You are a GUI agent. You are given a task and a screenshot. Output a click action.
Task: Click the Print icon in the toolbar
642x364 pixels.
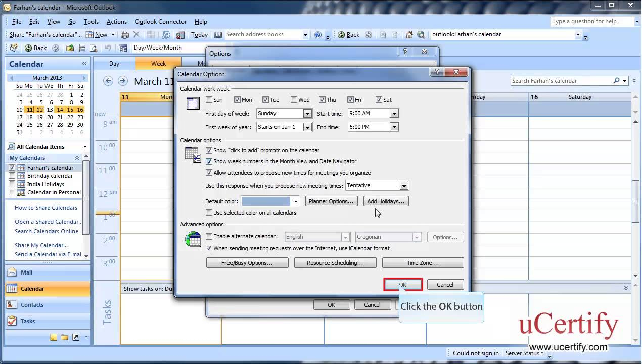pos(125,35)
